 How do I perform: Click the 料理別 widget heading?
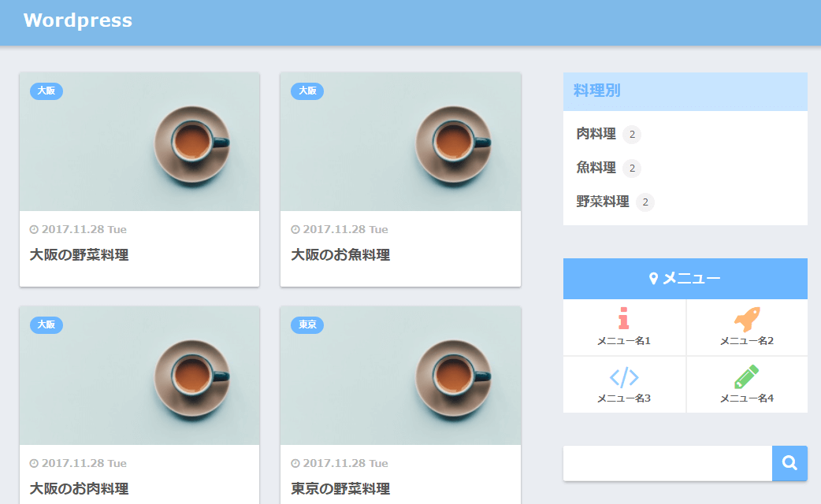click(597, 91)
